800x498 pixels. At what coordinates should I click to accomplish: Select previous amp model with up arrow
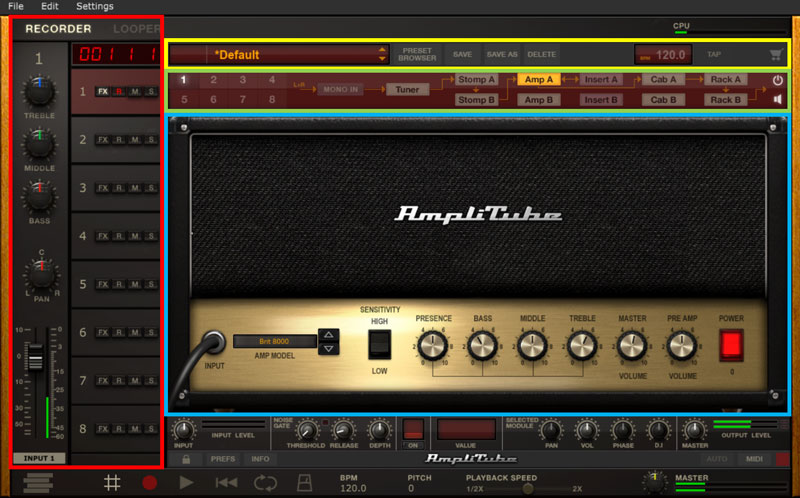coord(329,335)
